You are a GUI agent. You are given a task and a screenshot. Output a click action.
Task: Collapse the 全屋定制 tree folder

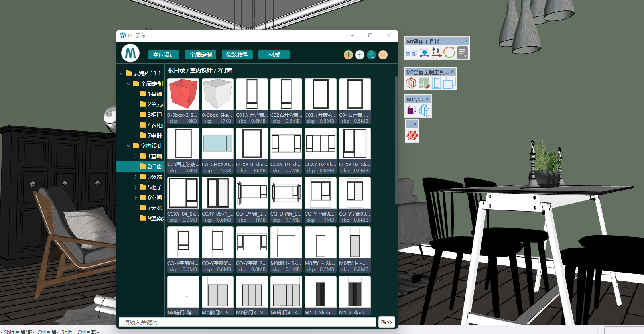pos(129,84)
